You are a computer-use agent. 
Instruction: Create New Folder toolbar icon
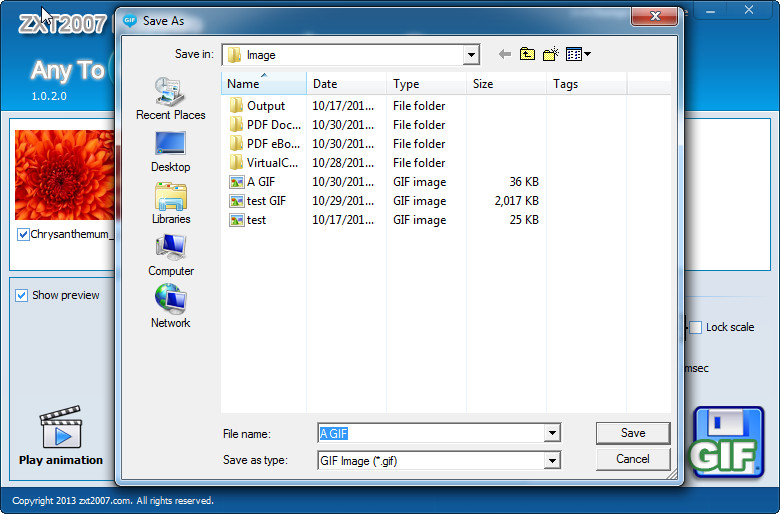551,54
